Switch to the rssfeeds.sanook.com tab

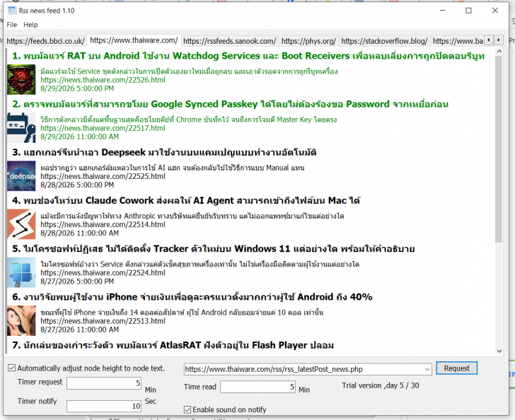point(229,41)
